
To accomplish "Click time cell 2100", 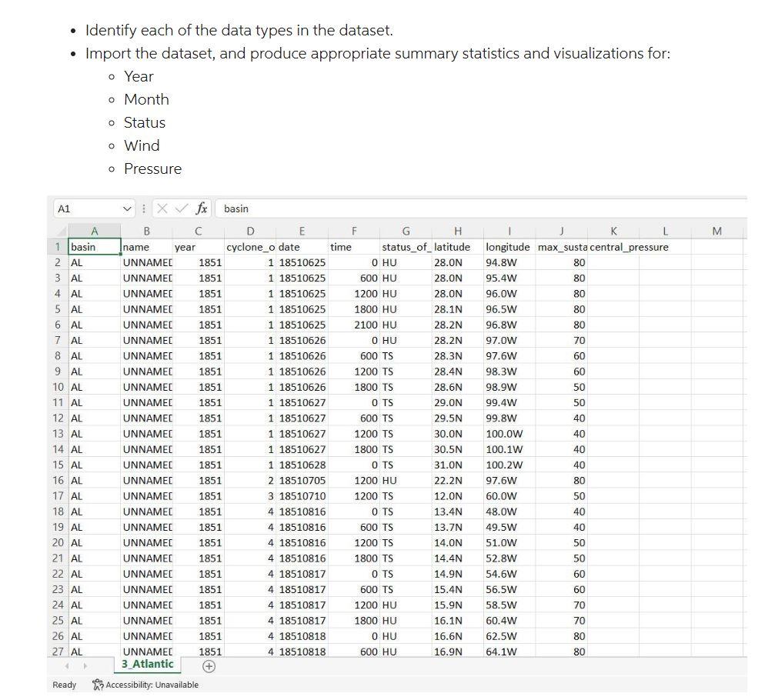I will click(354, 325).
